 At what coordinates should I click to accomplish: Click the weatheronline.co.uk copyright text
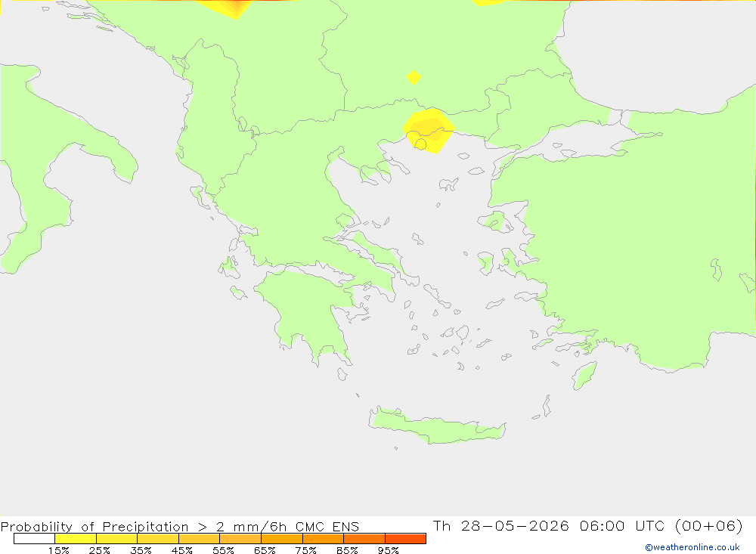(x=692, y=547)
